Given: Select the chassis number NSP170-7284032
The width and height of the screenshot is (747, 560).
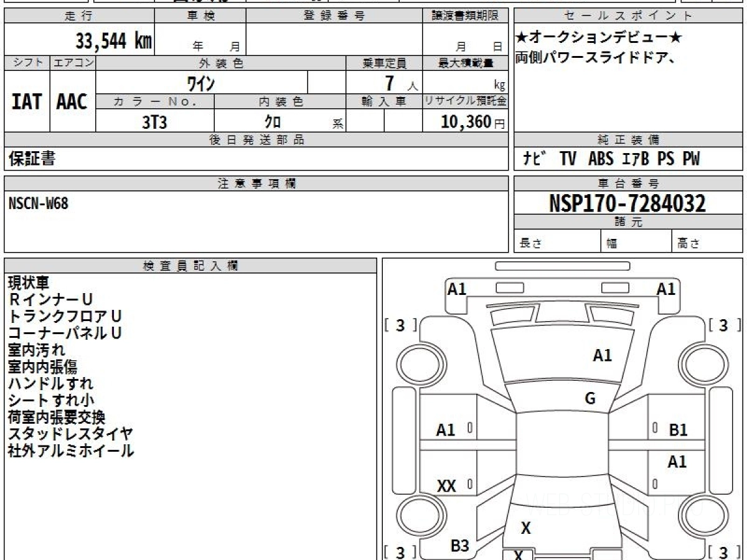Looking at the screenshot, I should [628, 203].
